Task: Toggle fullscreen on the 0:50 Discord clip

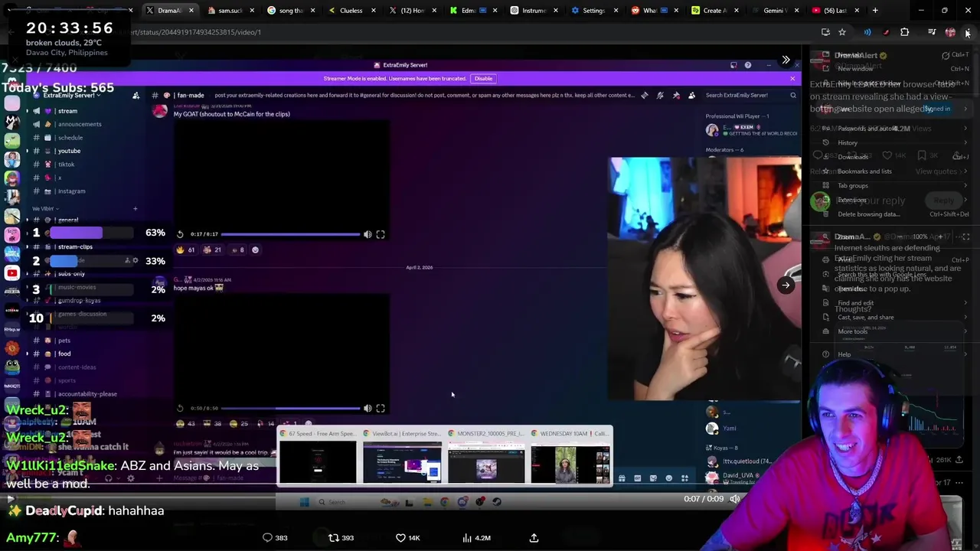Action: pos(381,408)
